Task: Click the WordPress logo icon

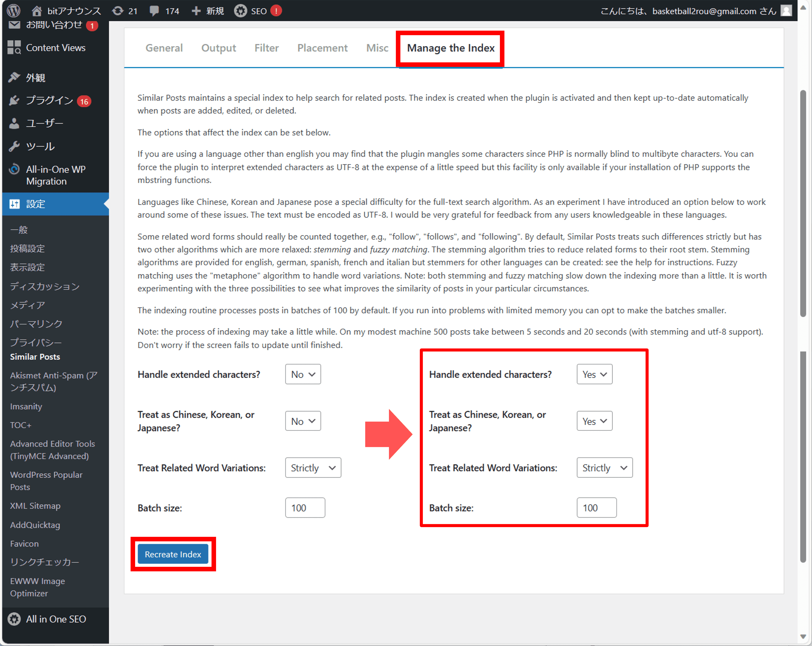Action: (14, 11)
